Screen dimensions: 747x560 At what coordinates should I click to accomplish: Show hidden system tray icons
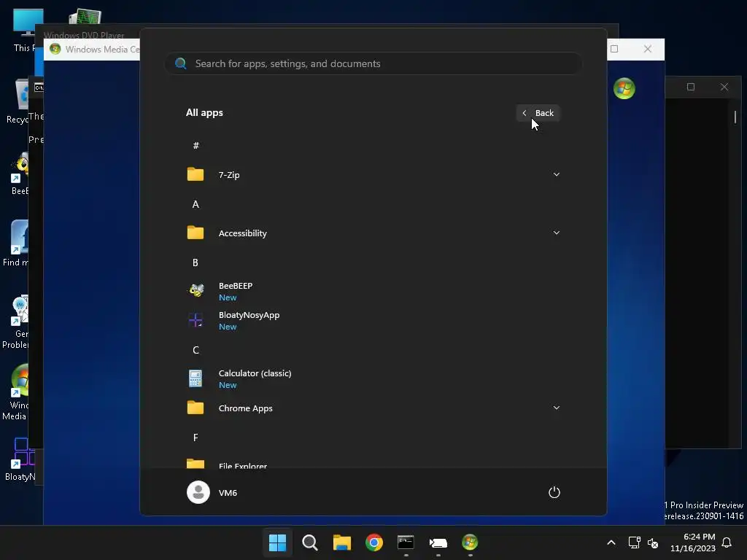[x=611, y=542]
